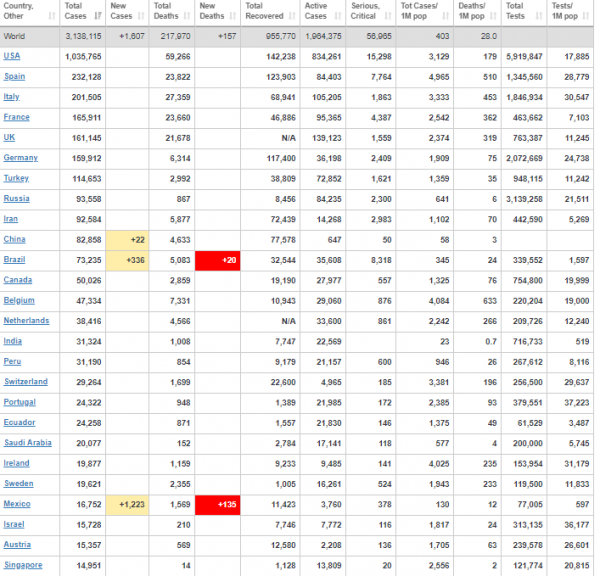Sort table using Total Deaths arrows
600x576 pixels.
coord(187,16)
